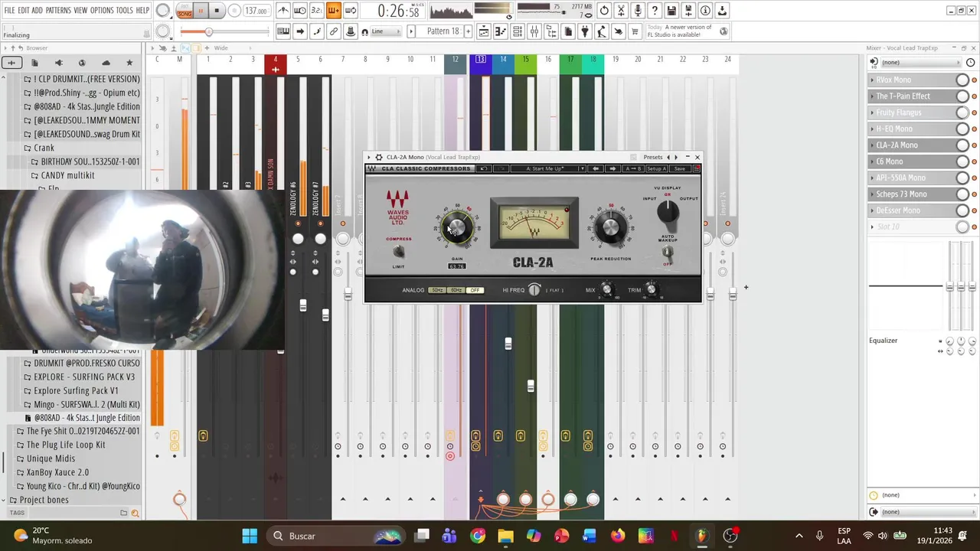Viewport: 980px width, 551px height.
Task: Open the Presets menu of the plugin window
Action: 653,157
